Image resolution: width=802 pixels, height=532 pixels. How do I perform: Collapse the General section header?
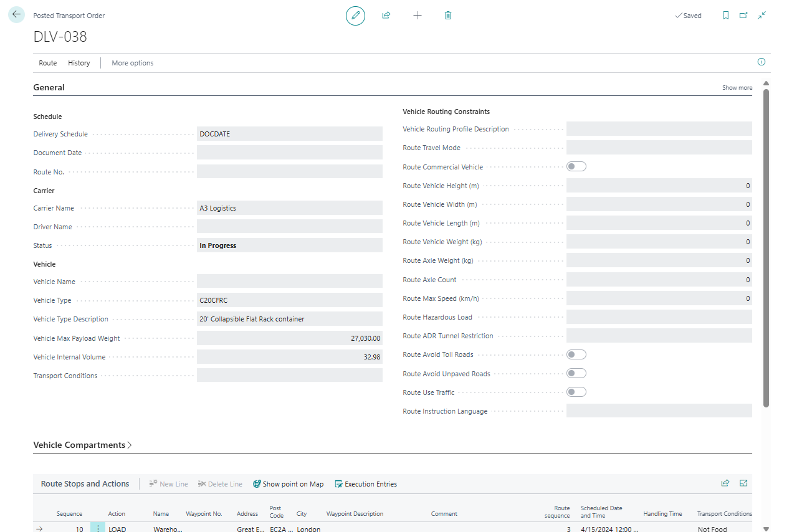pos(49,88)
